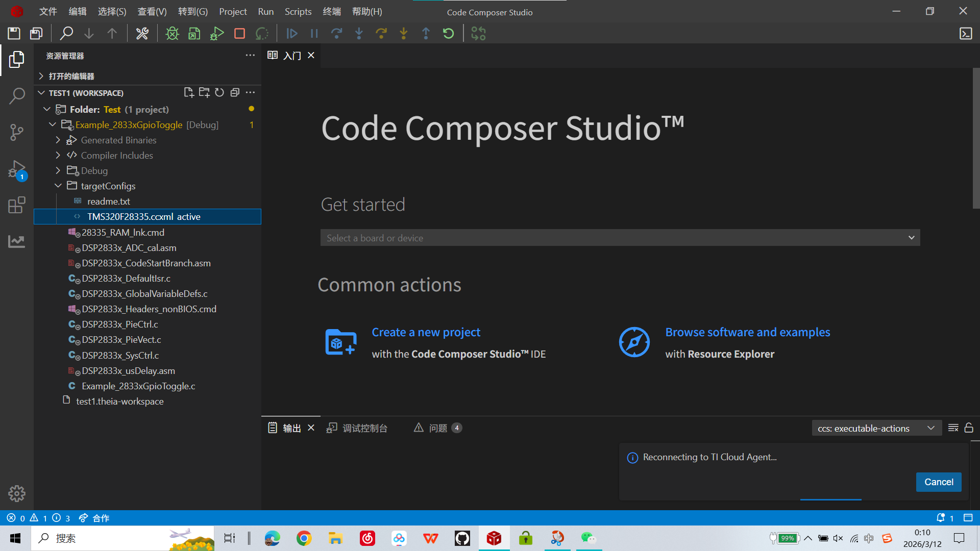Collapse the targetConfigs folder
This screenshot has height=551, width=980.
pyautogui.click(x=58, y=186)
